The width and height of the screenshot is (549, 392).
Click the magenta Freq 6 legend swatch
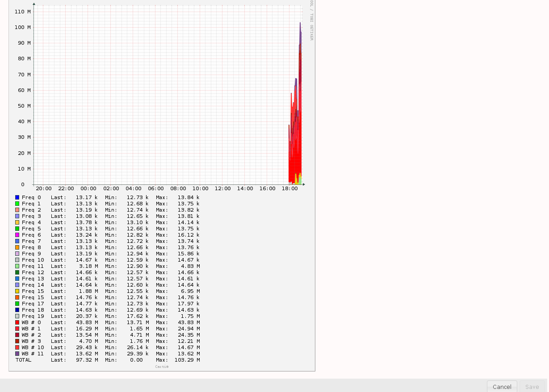tap(17, 234)
